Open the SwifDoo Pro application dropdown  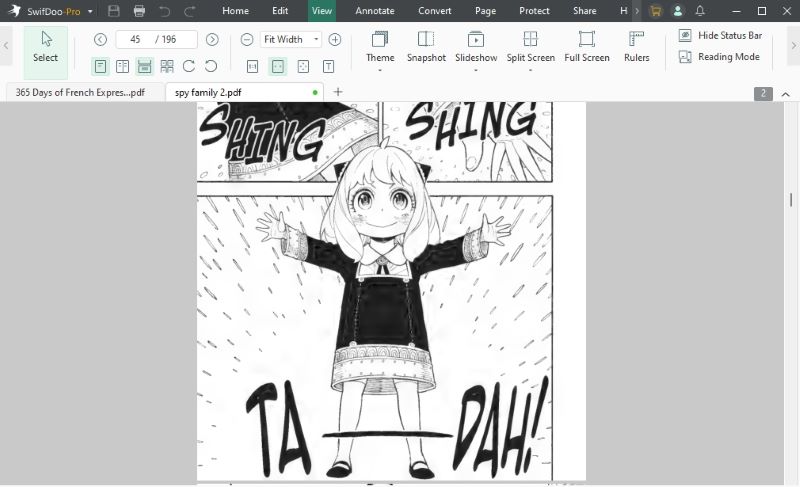point(90,11)
